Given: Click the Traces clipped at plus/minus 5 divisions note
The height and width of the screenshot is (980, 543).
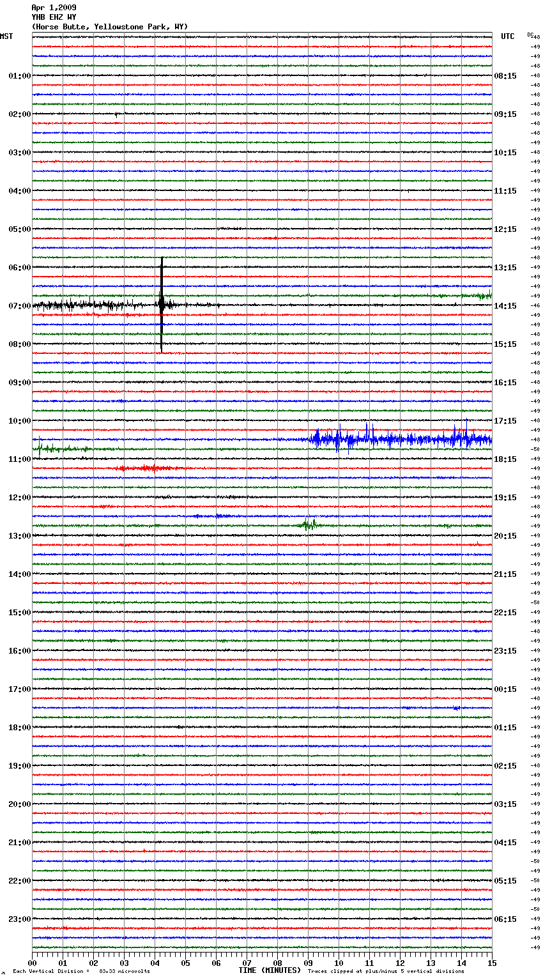Looking at the screenshot, I should pyautogui.click(x=386, y=972).
